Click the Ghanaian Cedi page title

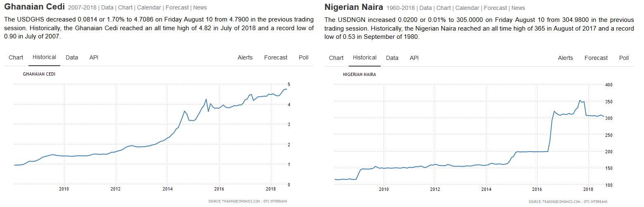click(34, 7)
